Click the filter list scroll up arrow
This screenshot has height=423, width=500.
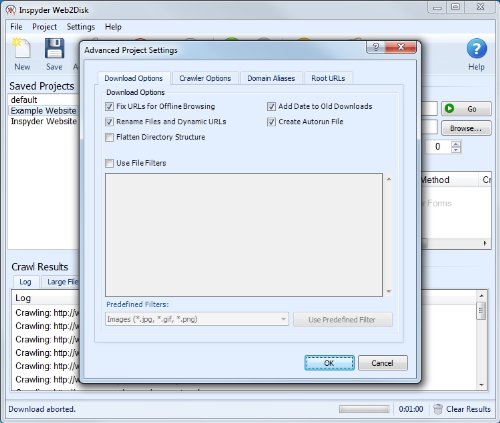[x=388, y=179]
